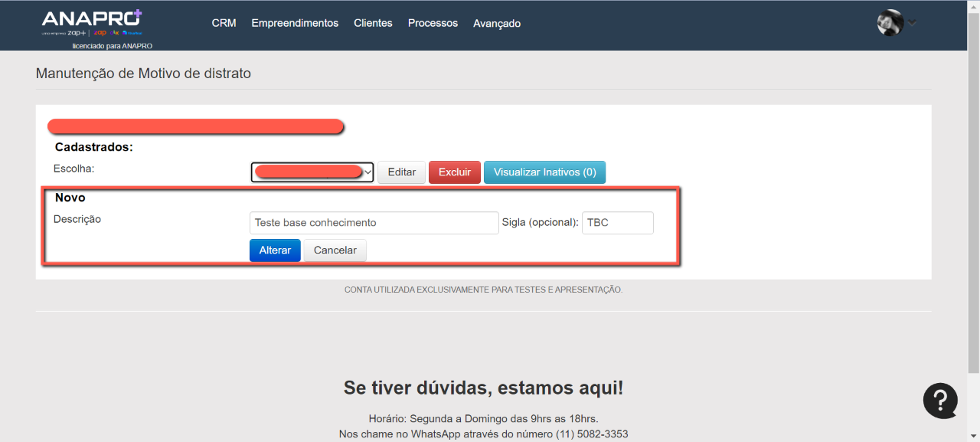The height and width of the screenshot is (442, 980).
Task: Open the Empreendimentos menu
Action: tap(295, 23)
